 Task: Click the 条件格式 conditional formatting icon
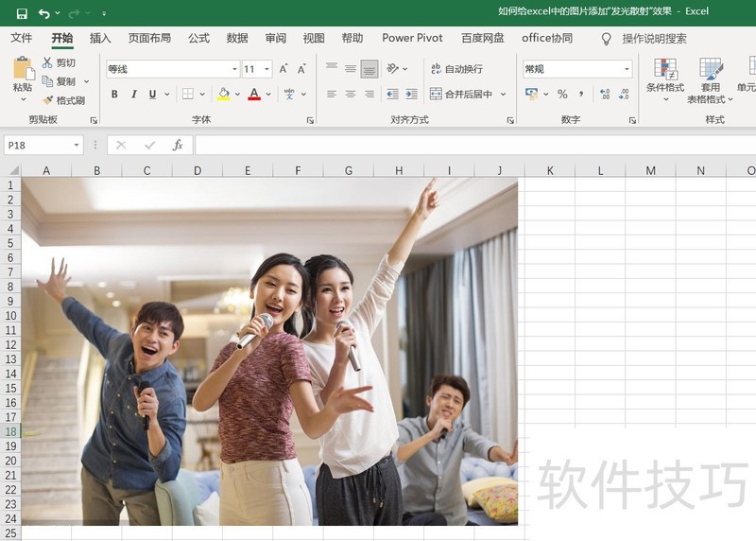665,68
